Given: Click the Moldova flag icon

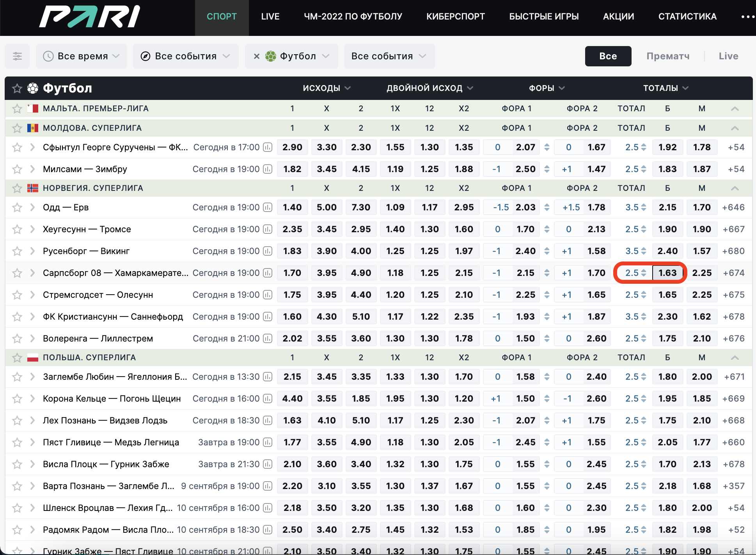Looking at the screenshot, I should (33, 128).
